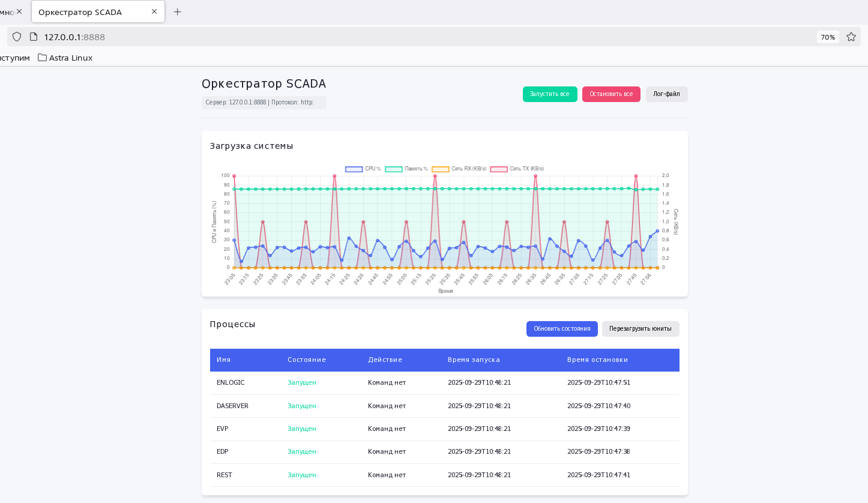Viewport: 868px width, 503px height.
Task: Toggle the Сеть TX (KB/s) legend item
Action: (517, 169)
